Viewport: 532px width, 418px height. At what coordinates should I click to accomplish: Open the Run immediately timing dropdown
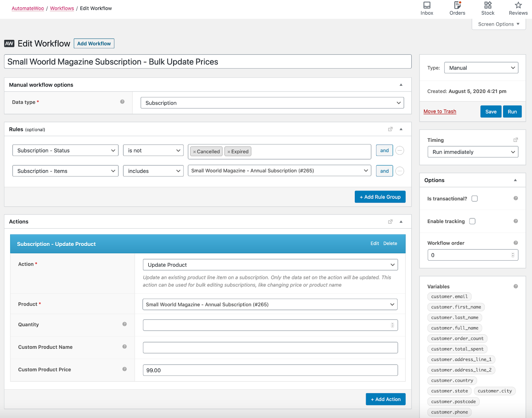coord(473,152)
